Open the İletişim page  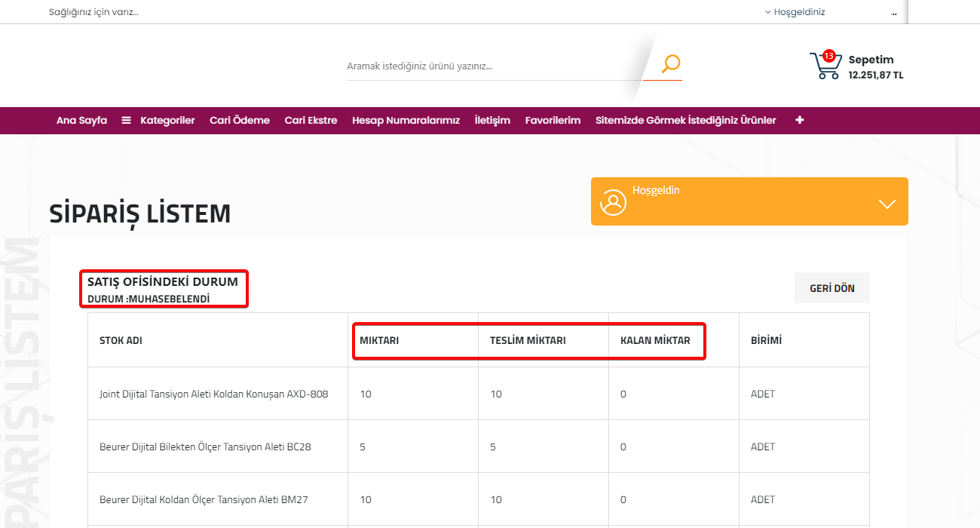(x=492, y=120)
